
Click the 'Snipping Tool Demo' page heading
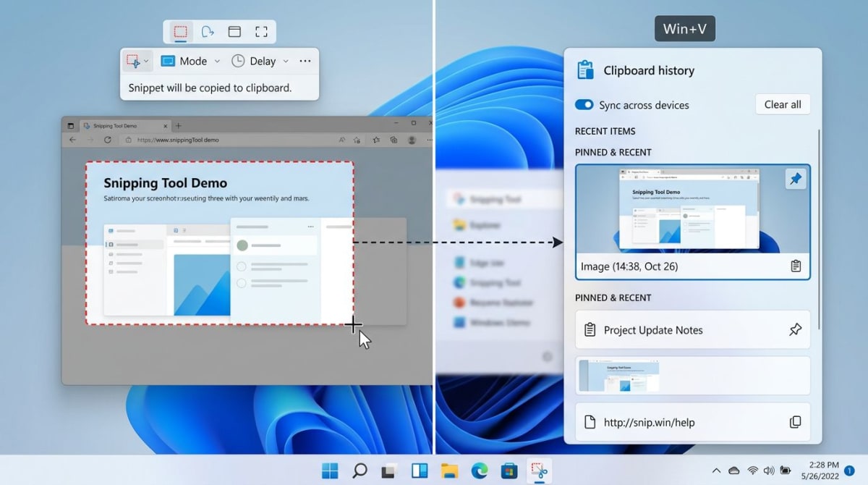pyautogui.click(x=165, y=183)
